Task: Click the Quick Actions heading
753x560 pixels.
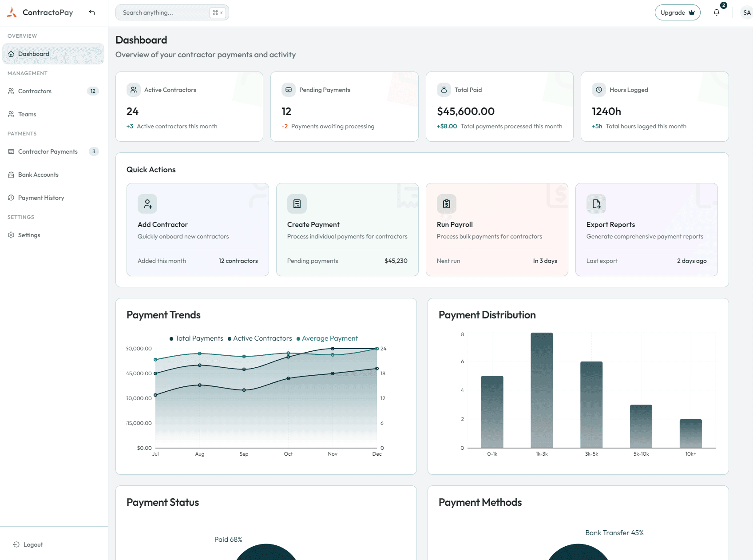Action: point(151,170)
